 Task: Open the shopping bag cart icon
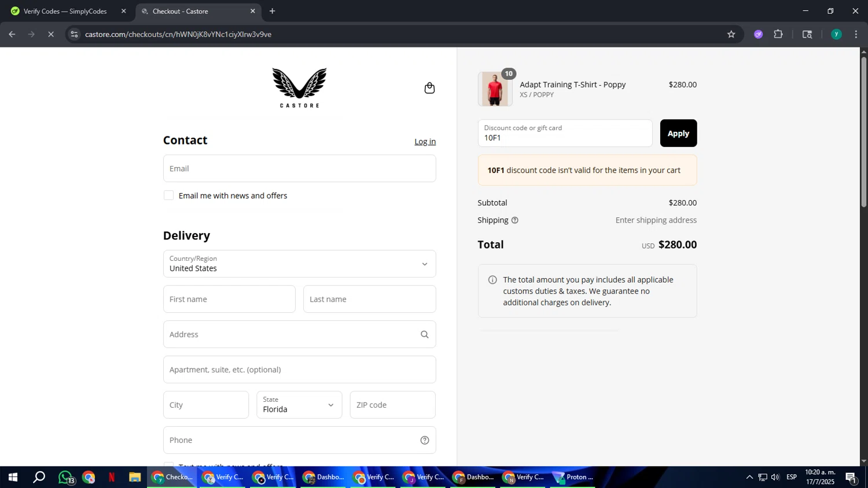429,88
